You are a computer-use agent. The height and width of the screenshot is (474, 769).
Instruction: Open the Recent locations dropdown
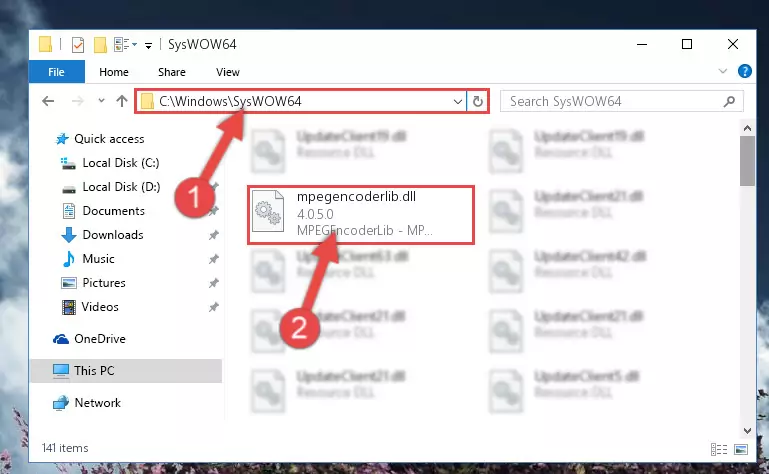coord(102,101)
